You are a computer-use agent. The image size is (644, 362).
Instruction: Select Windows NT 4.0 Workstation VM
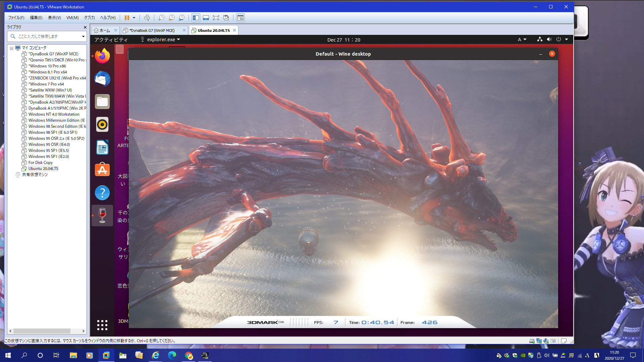54,114
